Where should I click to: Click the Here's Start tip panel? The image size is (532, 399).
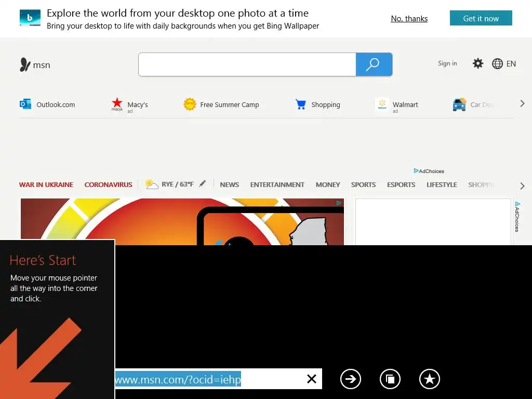tap(57, 319)
